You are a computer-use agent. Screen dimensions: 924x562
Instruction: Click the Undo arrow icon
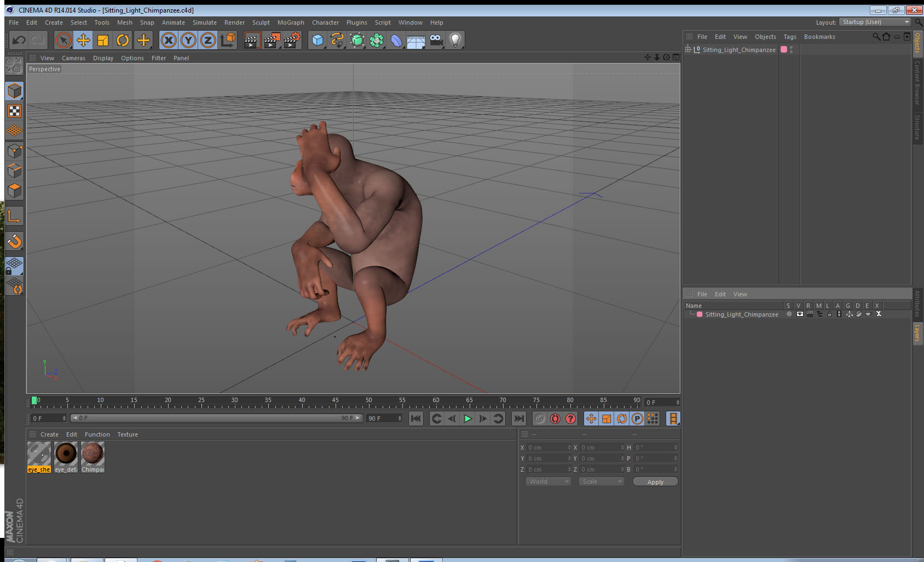pos(19,40)
